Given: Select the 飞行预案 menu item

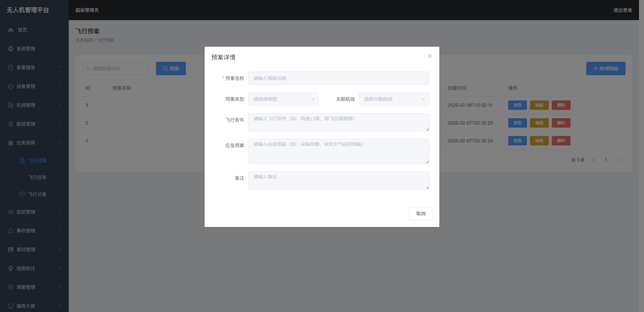Looking at the screenshot, I should pos(37,161).
